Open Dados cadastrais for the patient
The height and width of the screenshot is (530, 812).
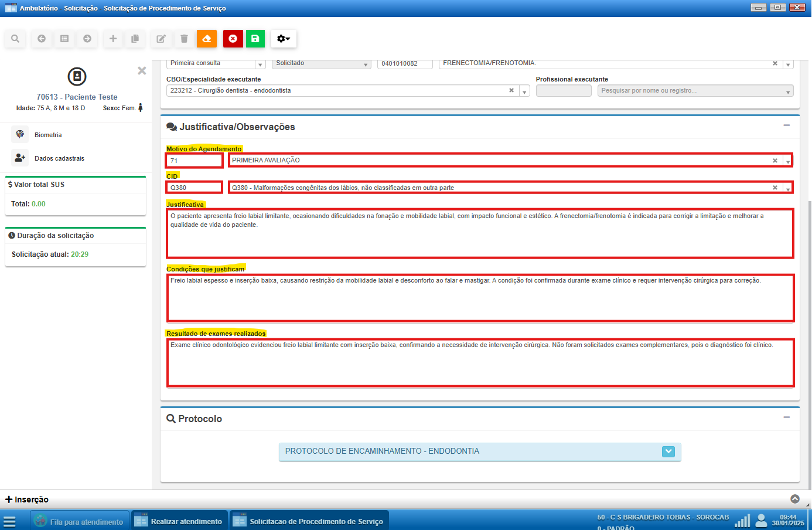click(59, 158)
